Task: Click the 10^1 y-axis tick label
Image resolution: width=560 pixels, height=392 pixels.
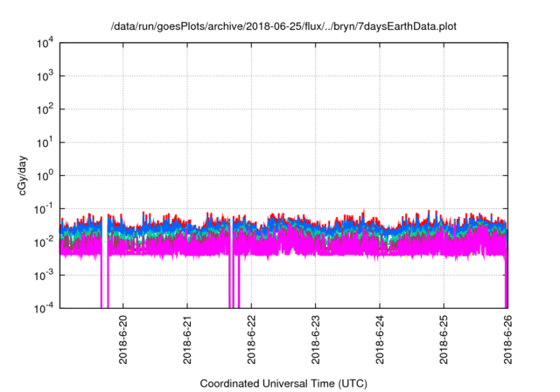Action: coord(45,143)
